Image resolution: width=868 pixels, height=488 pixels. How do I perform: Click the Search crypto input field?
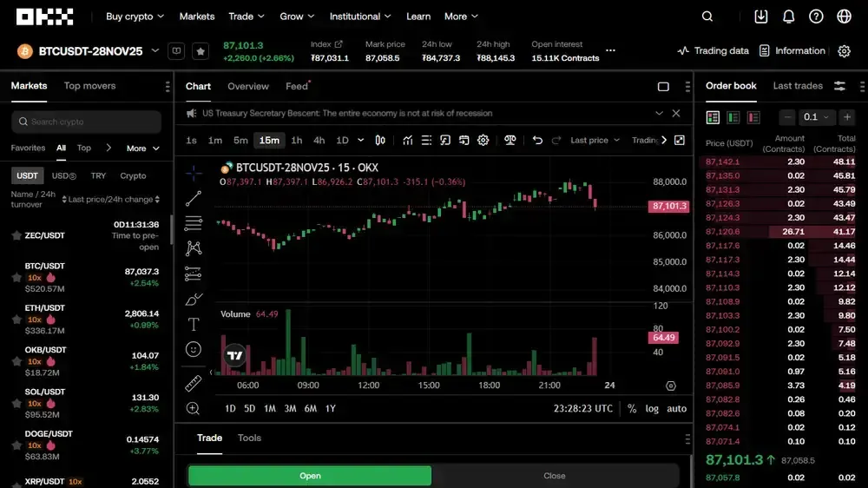86,122
